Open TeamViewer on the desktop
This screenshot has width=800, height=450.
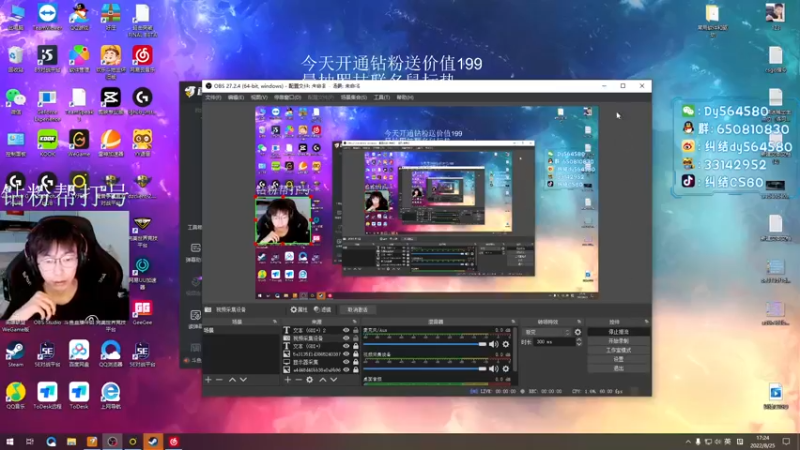tap(47, 17)
